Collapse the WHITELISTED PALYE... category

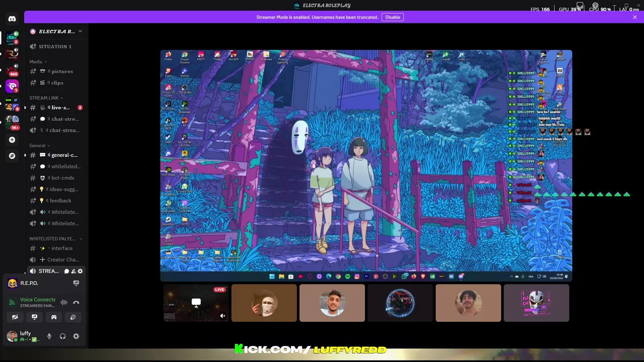tap(56, 239)
